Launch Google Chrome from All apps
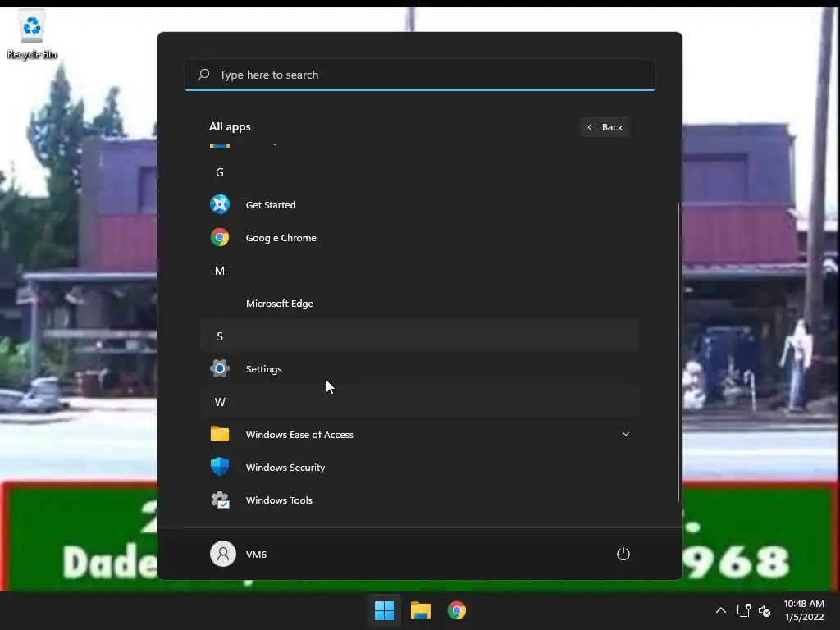The height and width of the screenshot is (630, 840). point(420,237)
